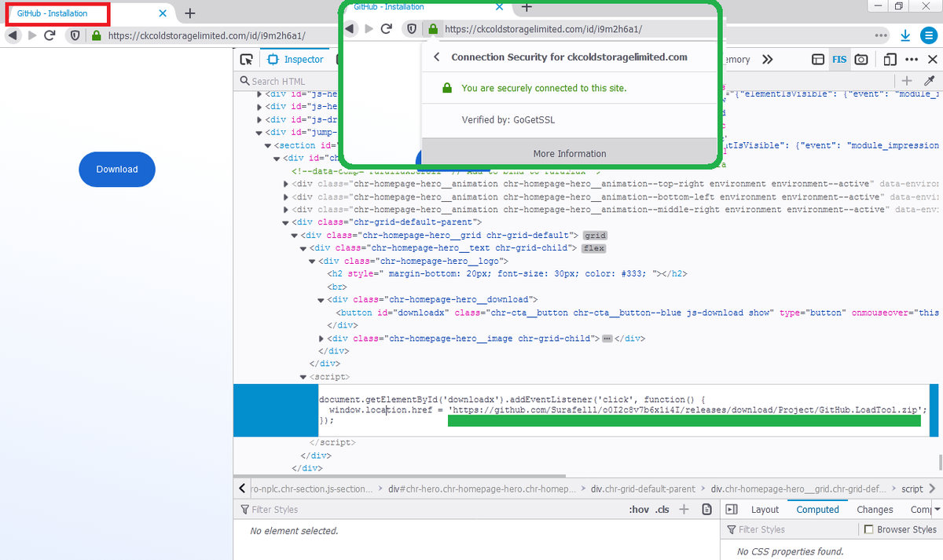Image resolution: width=943 pixels, height=560 pixels.
Task: Expand the top-right hero animation div
Action: coord(286,184)
